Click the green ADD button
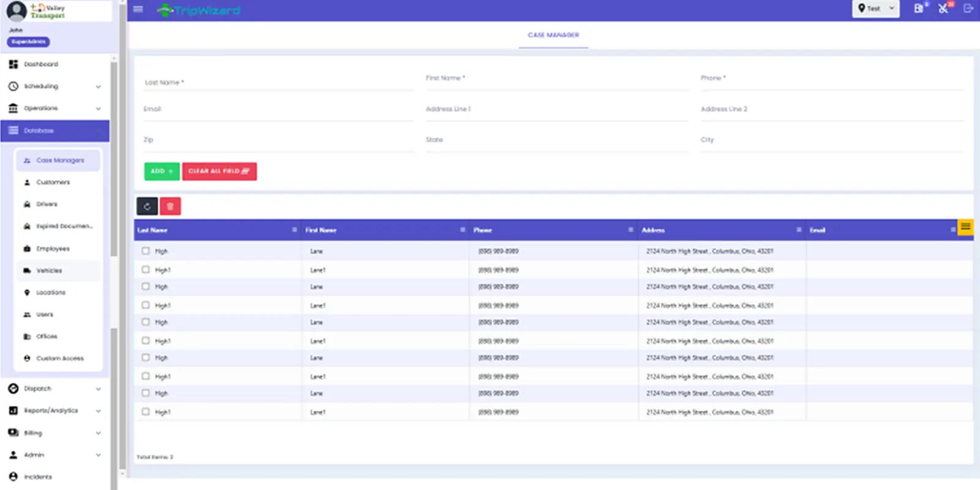Screen dimensions: 980x490 click(x=162, y=171)
